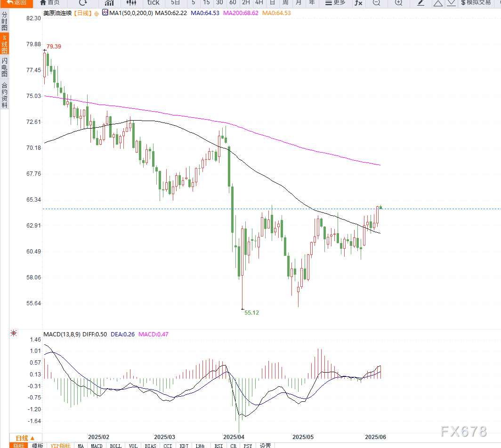Click the MACD panel sun settings icon
The image size is (501, 448).
(x=14, y=334)
